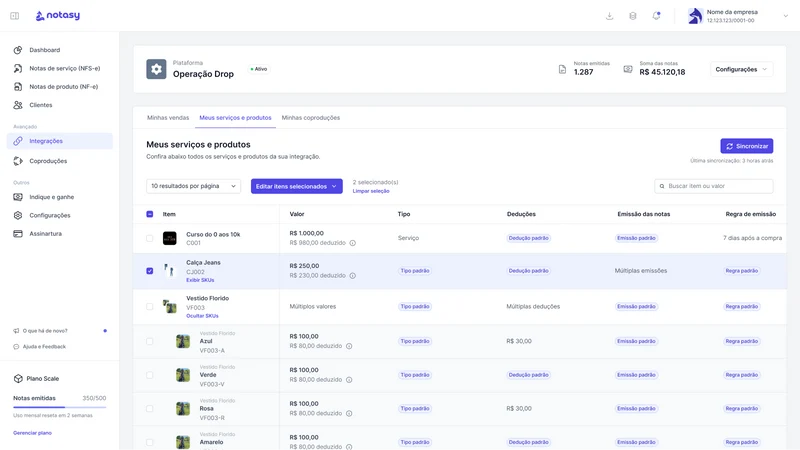Click Emissão padrão badge in Vestido Florido row
The width and height of the screenshot is (800, 450).
[636, 307]
